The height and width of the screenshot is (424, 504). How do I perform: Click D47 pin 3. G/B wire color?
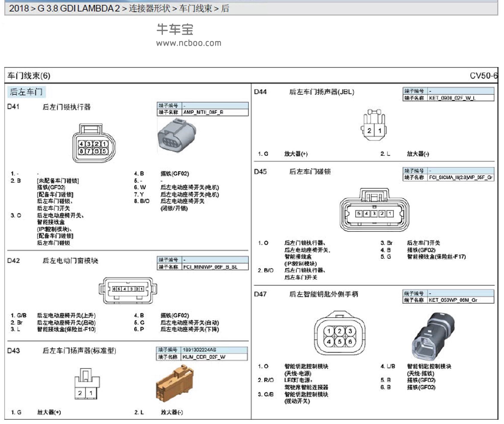coord(266,394)
